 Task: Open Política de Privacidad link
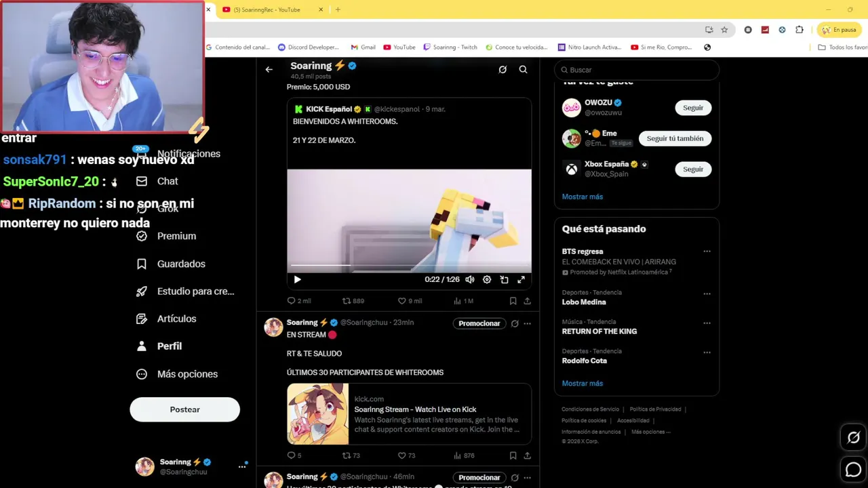655,409
